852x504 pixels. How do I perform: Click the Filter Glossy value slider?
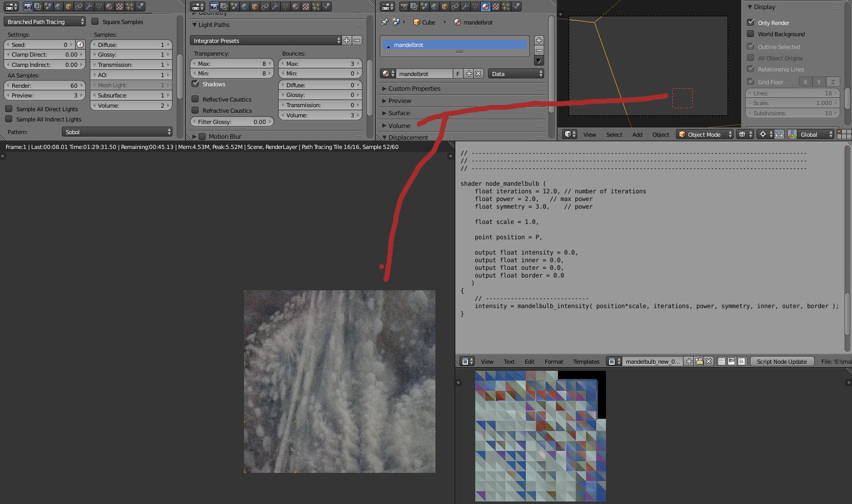[232, 122]
